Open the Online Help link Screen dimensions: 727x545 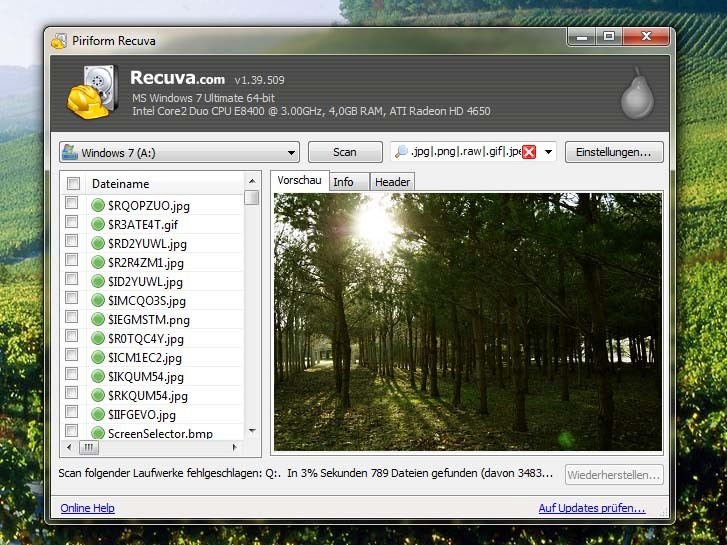point(88,508)
